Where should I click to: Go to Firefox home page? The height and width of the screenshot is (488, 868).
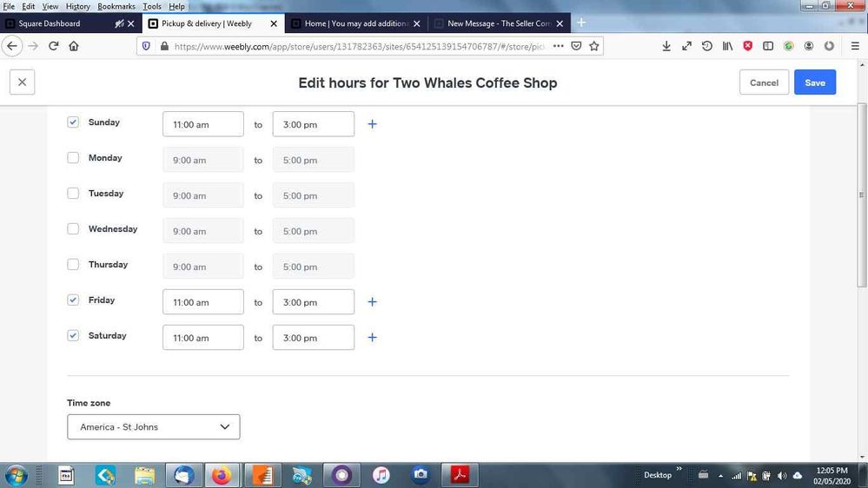click(x=74, y=46)
